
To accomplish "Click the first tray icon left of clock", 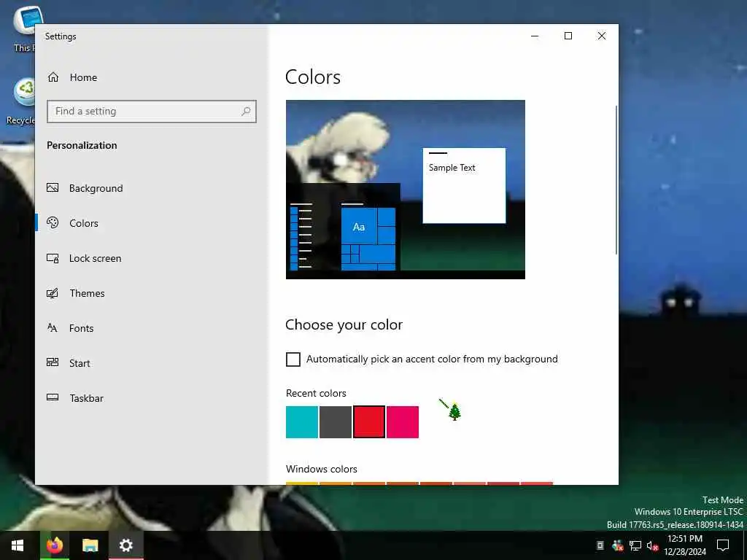I will (600, 545).
